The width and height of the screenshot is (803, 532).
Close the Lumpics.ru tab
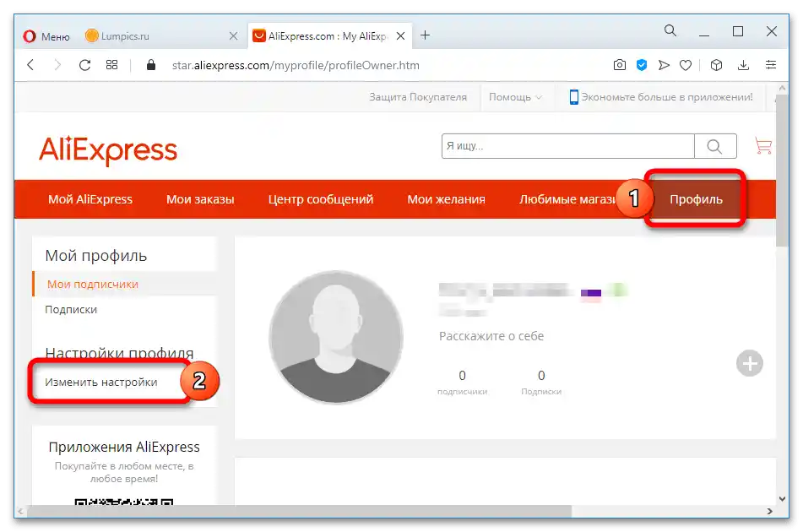tap(234, 35)
